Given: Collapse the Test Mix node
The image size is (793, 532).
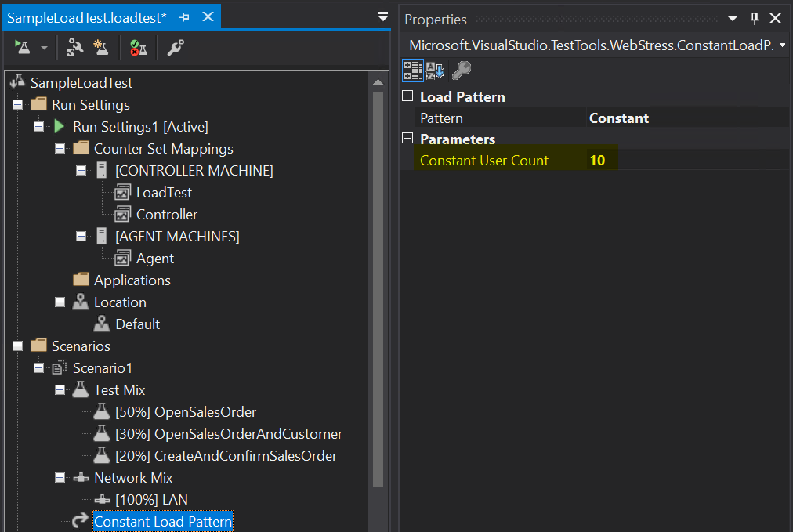Looking at the screenshot, I should coord(60,390).
